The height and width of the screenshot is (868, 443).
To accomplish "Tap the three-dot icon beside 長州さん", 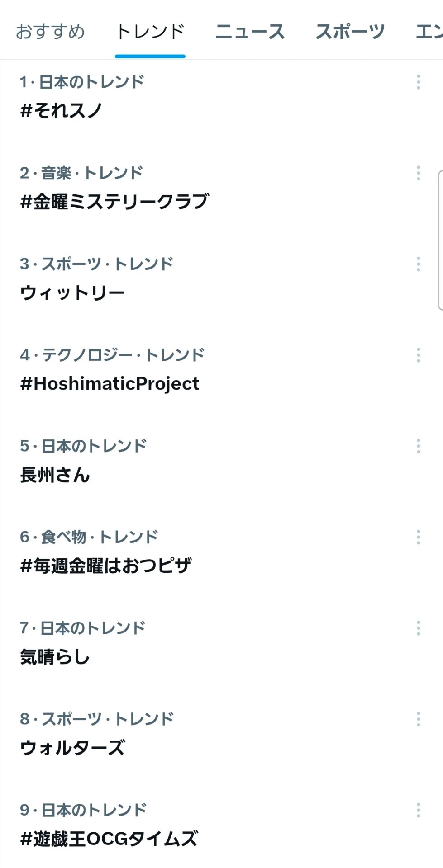I will 418,446.
